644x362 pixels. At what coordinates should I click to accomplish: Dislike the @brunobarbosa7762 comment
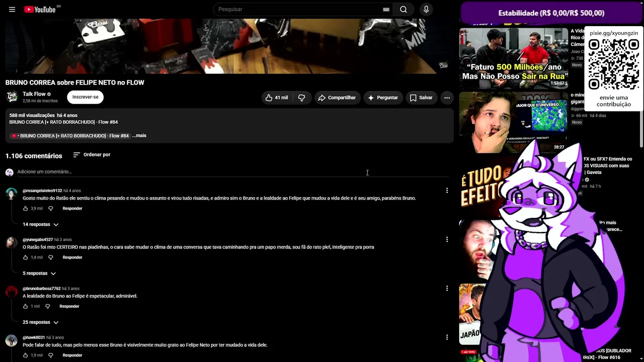[48, 306]
